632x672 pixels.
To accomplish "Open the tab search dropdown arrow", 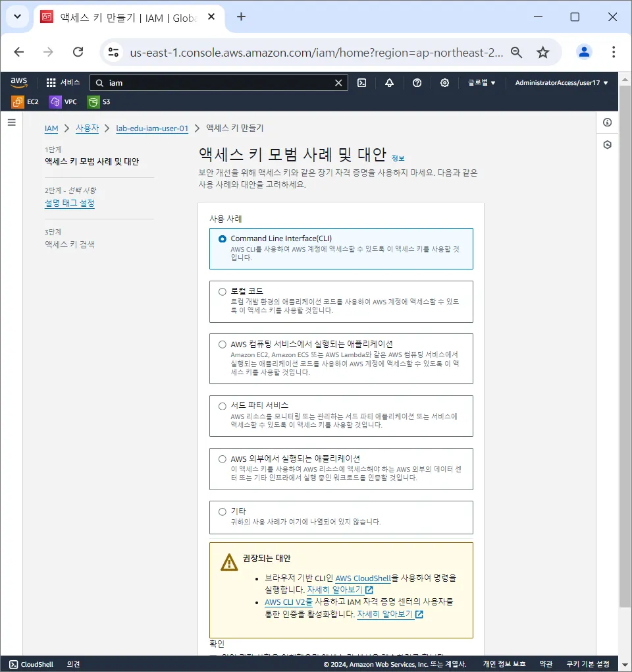I will pyautogui.click(x=17, y=16).
